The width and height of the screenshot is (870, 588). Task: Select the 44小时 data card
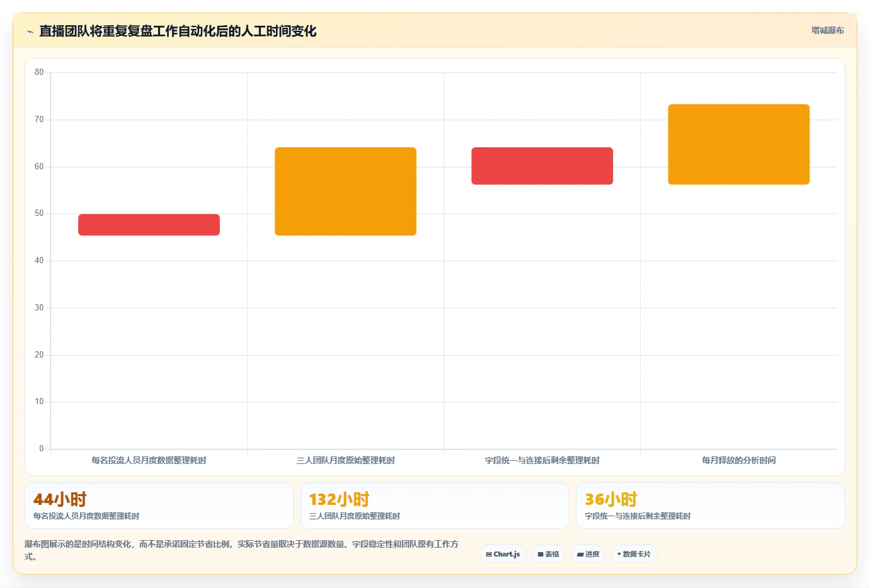click(x=159, y=506)
